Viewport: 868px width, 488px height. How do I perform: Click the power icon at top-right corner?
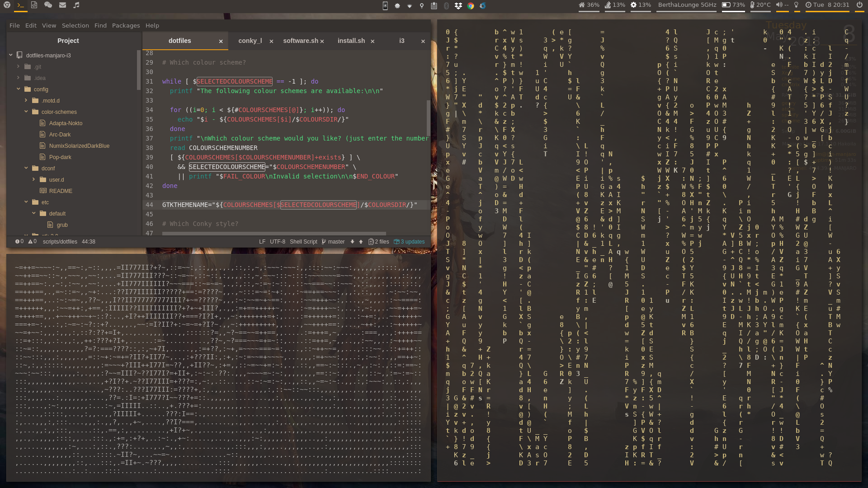coord(859,5)
